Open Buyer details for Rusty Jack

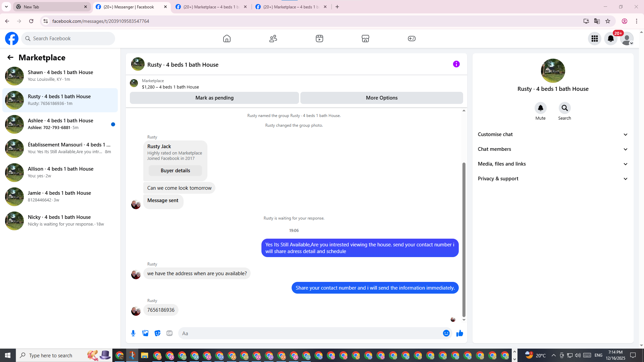175,171
